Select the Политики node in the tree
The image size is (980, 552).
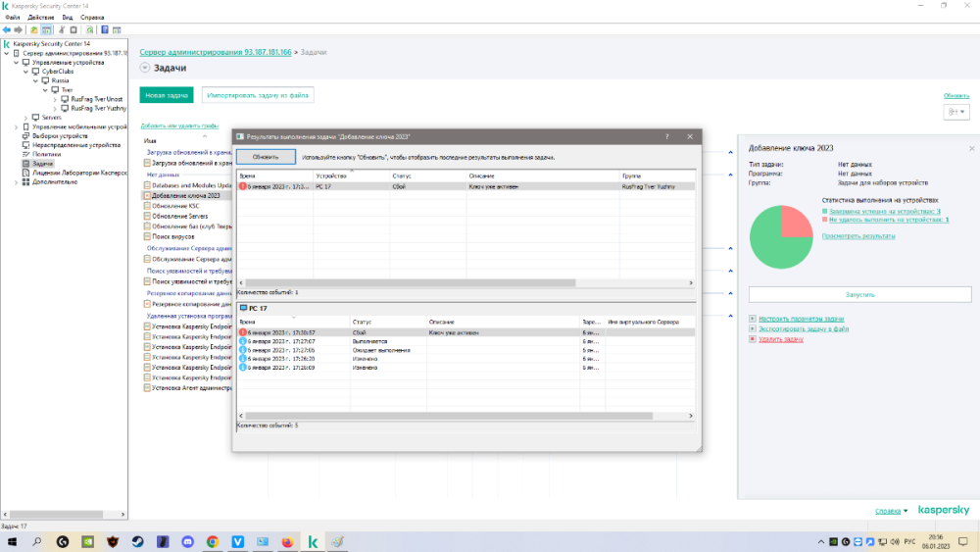pyautogui.click(x=46, y=154)
